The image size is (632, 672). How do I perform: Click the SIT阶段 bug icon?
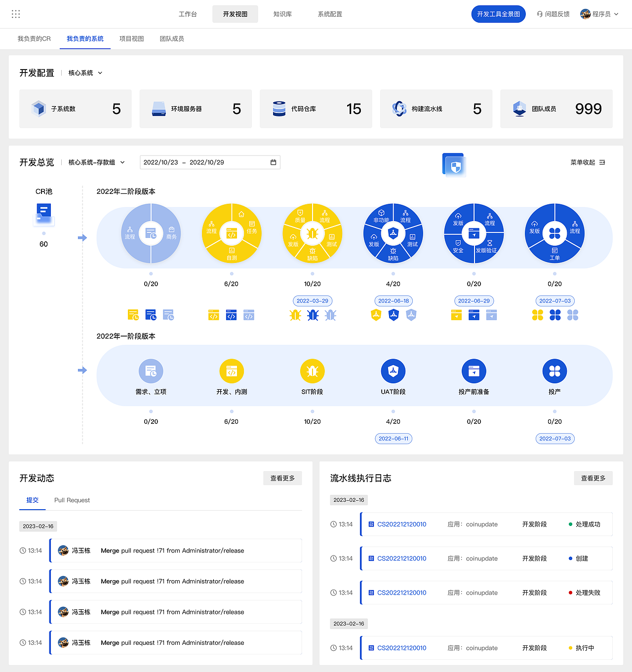313,371
